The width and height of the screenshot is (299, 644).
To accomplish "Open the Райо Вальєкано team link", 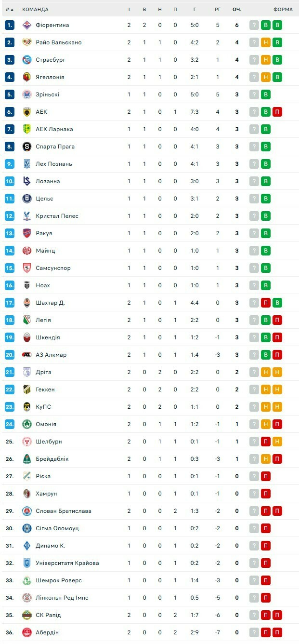I will [58, 42].
